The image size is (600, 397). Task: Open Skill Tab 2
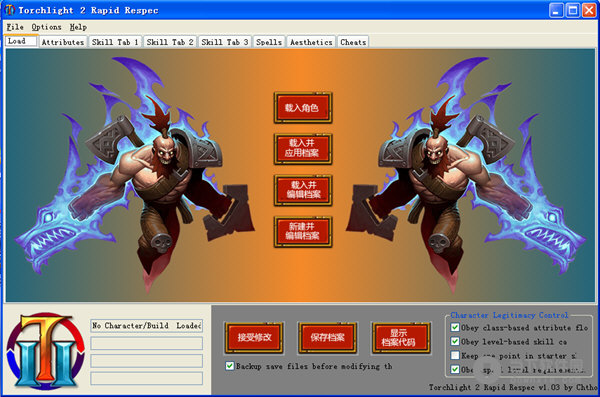click(170, 42)
